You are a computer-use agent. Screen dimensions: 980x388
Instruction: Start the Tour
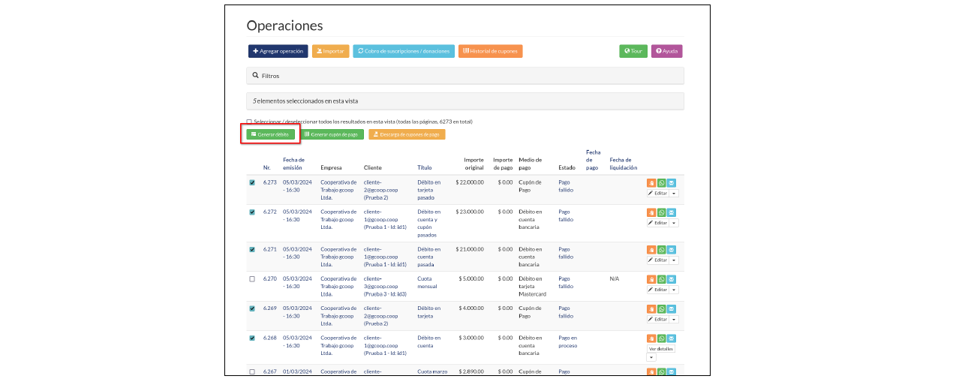click(x=633, y=51)
